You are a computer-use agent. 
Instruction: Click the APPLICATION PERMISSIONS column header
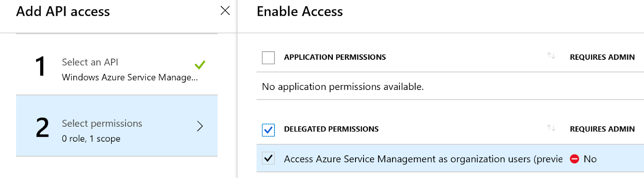(x=335, y=57)
